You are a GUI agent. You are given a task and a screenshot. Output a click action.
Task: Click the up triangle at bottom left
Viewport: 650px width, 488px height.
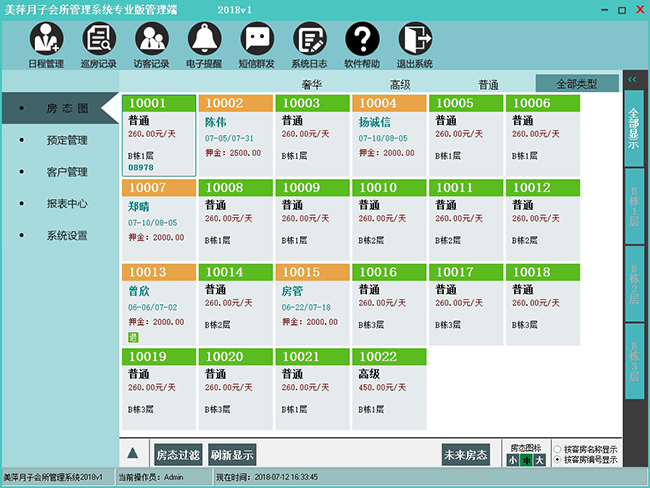pyautogui.click(x=132, y=454)
